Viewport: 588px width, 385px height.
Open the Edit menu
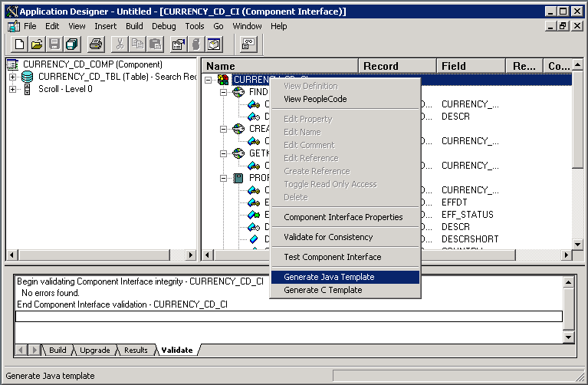tap(52, 26)
